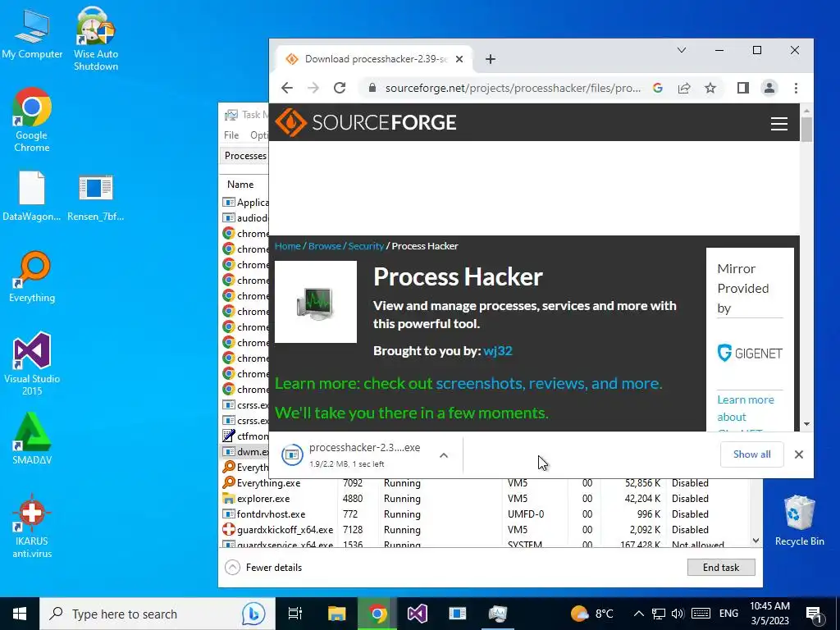Dismiss the downloads bar

click(799, 454)
